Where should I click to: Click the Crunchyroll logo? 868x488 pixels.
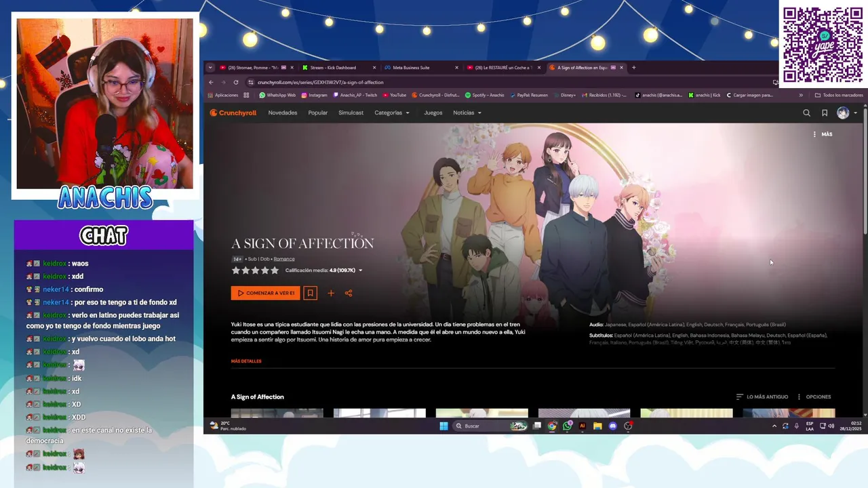point(233,113)
